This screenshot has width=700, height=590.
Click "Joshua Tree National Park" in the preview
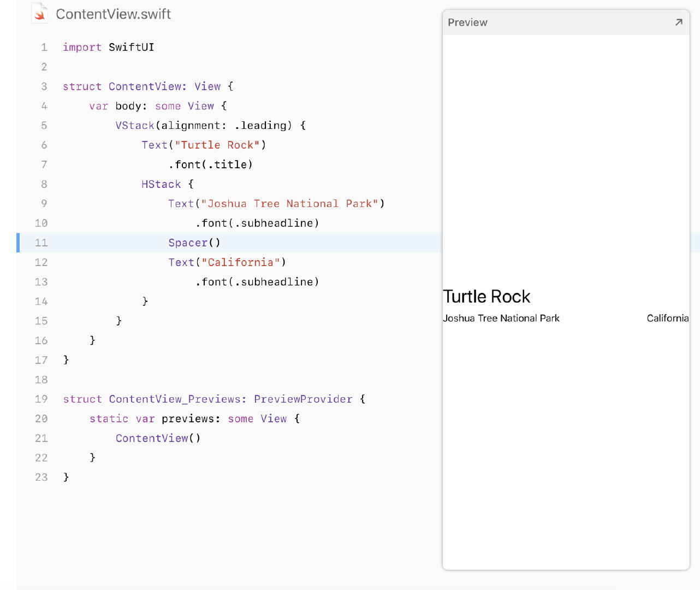point(501,318)
